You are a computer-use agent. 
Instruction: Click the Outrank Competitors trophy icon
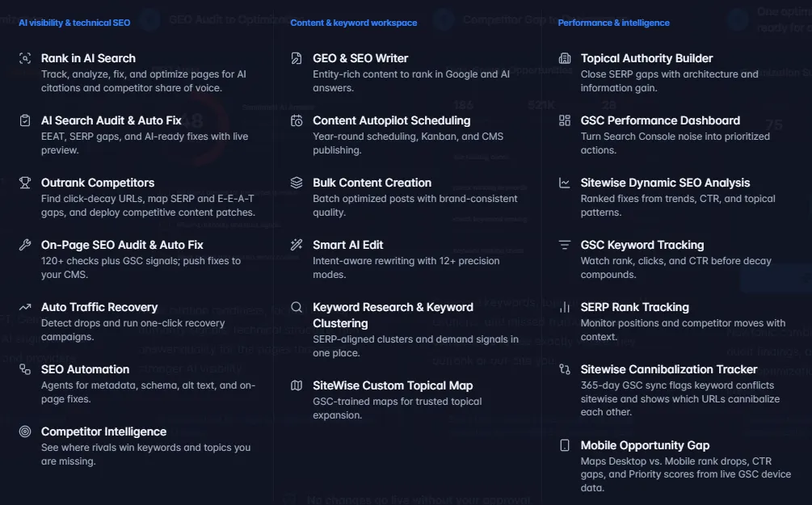tap(25, 183)
